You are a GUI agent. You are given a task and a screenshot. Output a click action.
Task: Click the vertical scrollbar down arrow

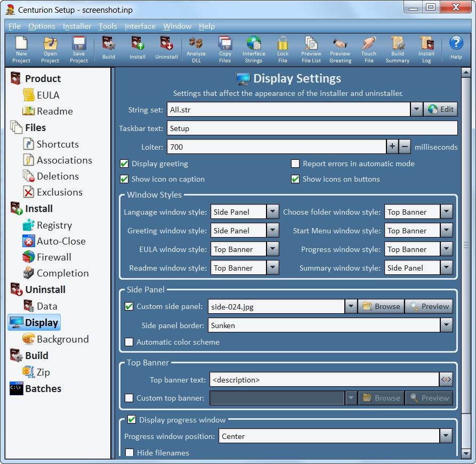point(466,454)
